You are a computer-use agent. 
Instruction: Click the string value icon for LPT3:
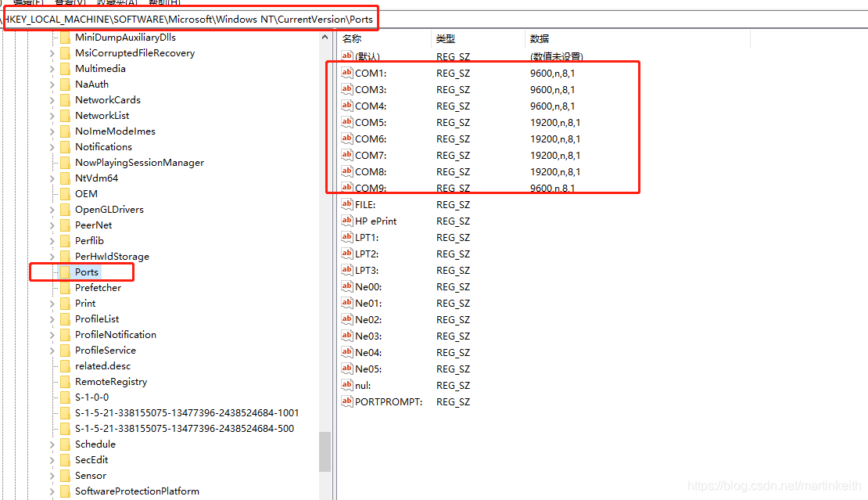pyautogui.click(x=347, y=270)
